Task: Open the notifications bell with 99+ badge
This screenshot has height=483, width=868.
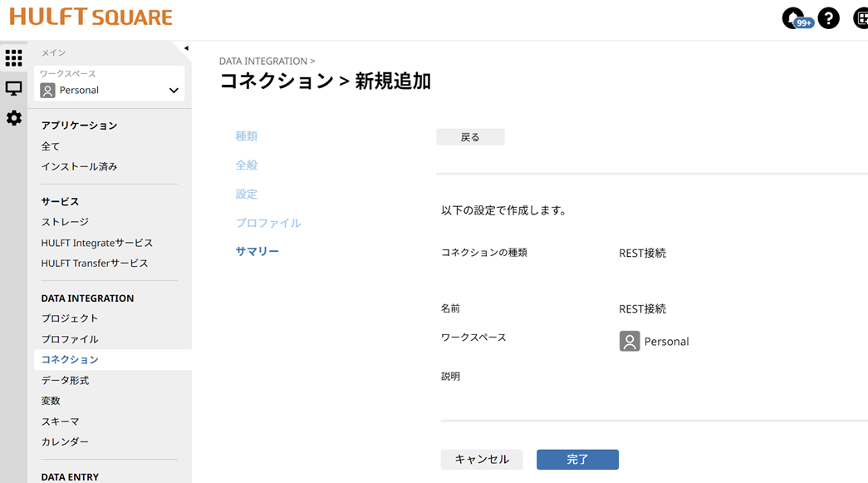Action: click(792, 17)
